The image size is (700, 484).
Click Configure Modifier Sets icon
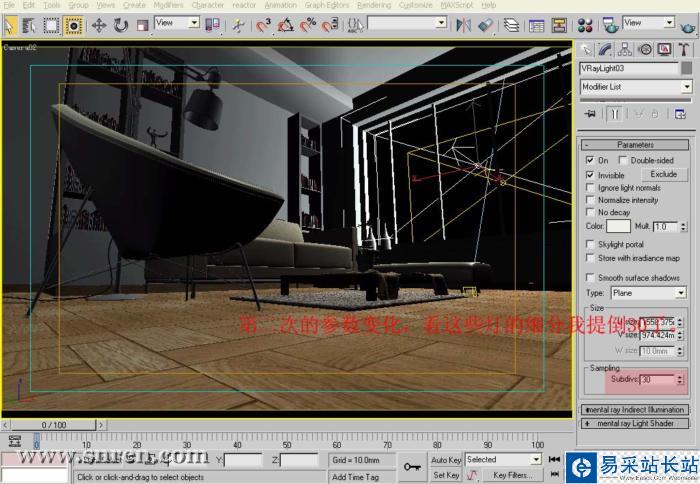[x=680, y=114]
